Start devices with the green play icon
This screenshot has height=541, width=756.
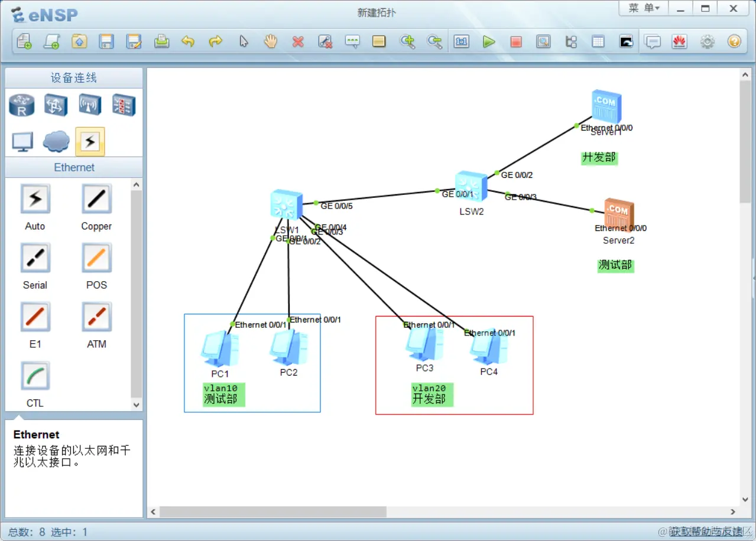[489, 41]
